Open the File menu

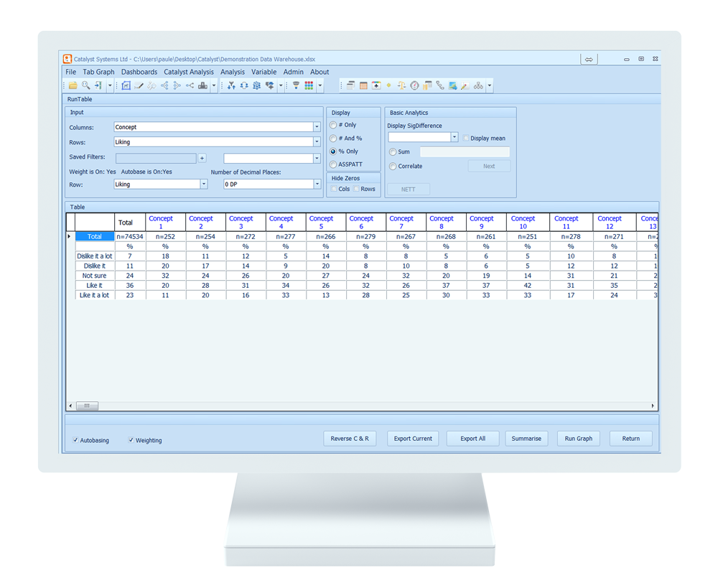tap(71, 72)
